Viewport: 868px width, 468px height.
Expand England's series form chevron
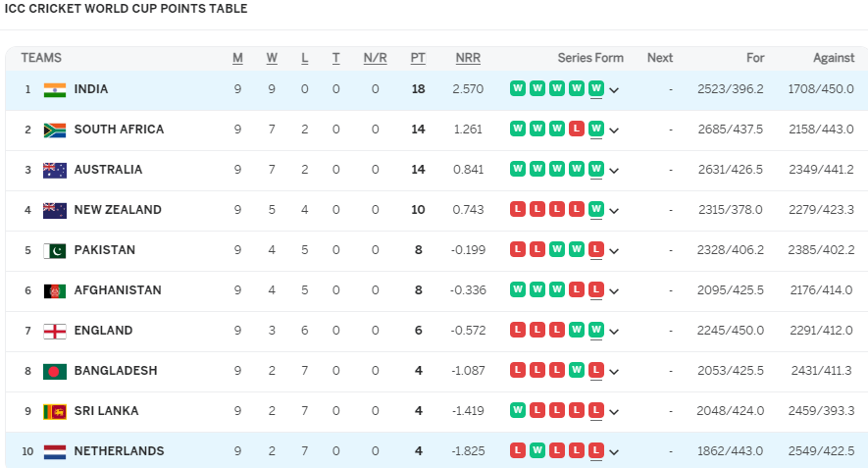pyautogui.click(x=614, y=332)
